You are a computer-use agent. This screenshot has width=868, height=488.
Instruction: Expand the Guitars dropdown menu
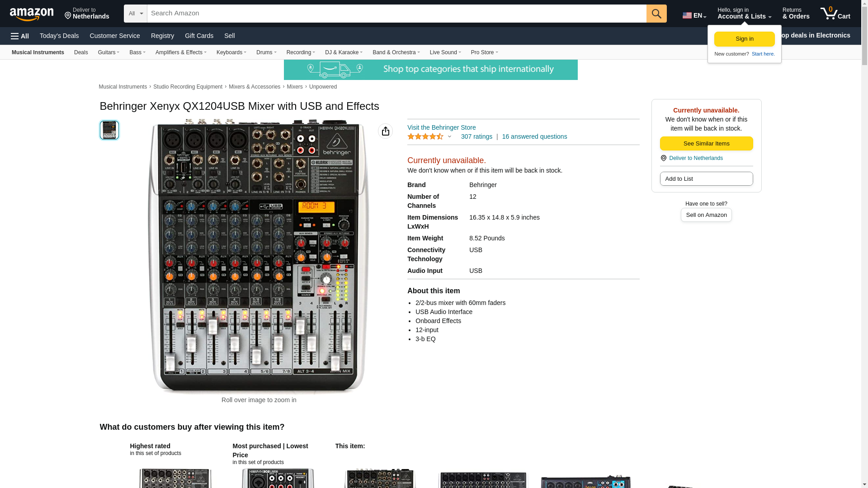tap(108, 52)
